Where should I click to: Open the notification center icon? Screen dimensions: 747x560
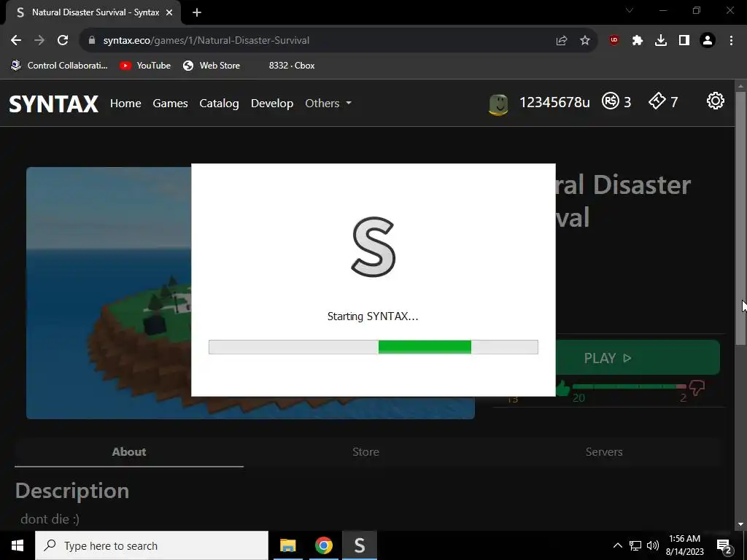pyautogui.click(x=724, y=546)
